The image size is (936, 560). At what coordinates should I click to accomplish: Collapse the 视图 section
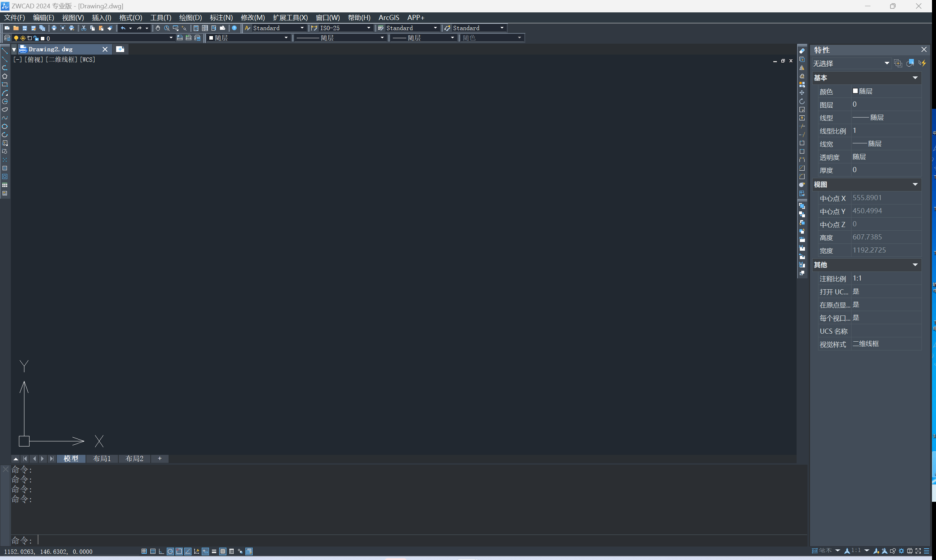(915, 184)
